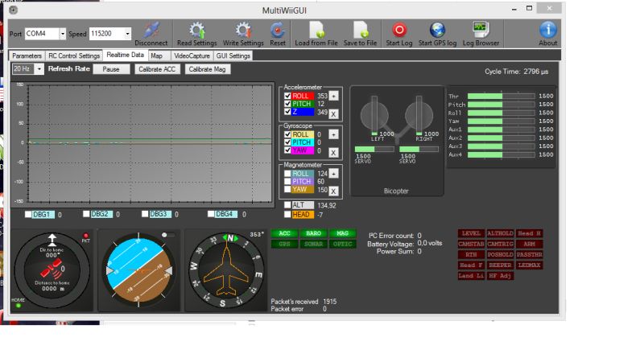Enable the Magnetometer ROLL checkbox
The image size is (644, 362).
click(x=287, y=174)
